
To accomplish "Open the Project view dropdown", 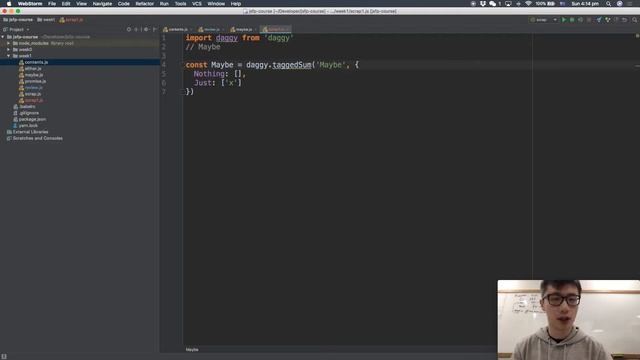I will tap(16, 29).
